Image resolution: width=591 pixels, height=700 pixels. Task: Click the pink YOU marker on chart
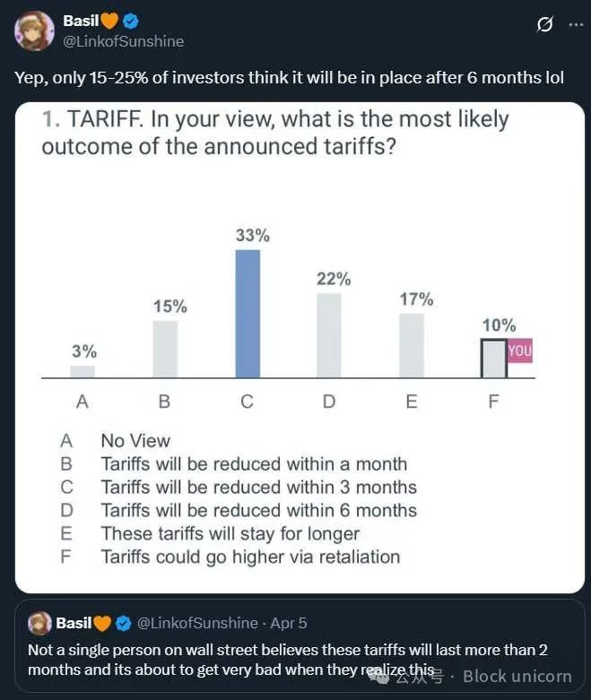point(520,351)
